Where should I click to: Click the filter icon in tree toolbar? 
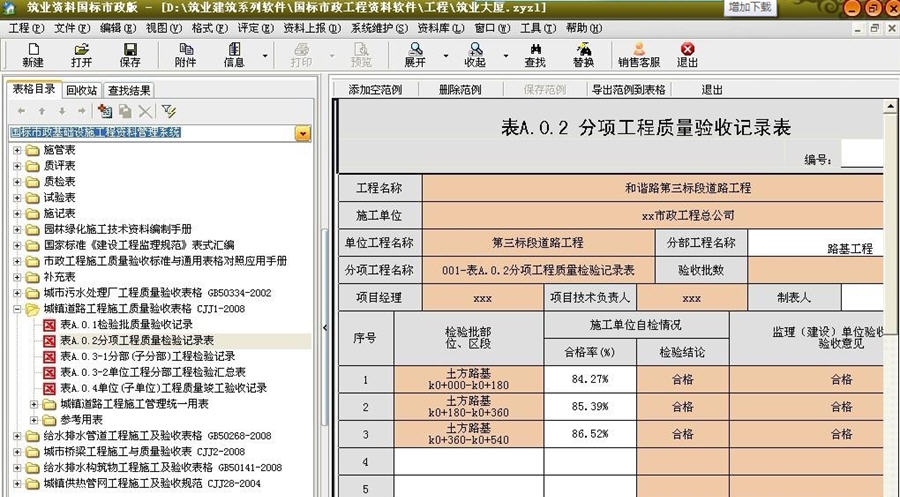(x=169, y=111)
